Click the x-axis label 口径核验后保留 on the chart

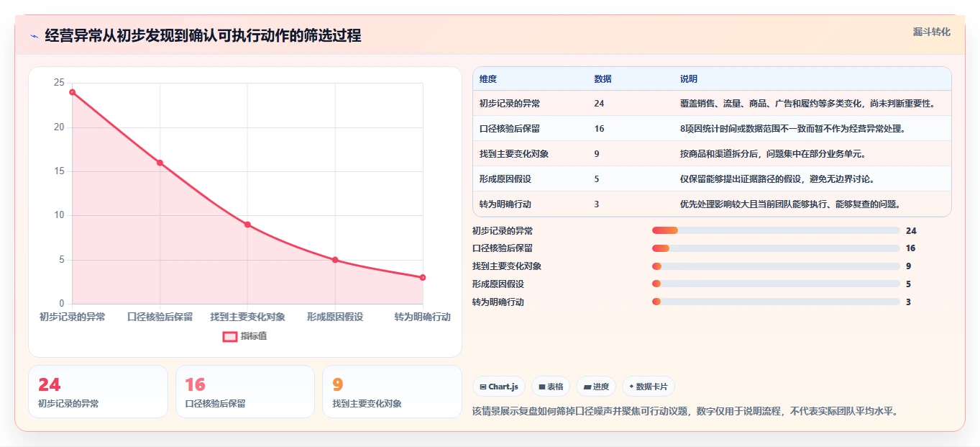coord(160,317)
